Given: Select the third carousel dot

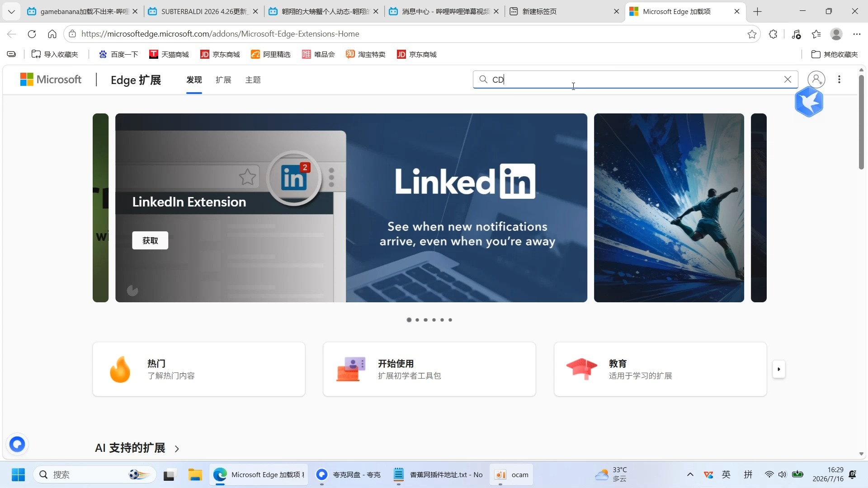Looking at the screenshot, I should pos(425,320).
